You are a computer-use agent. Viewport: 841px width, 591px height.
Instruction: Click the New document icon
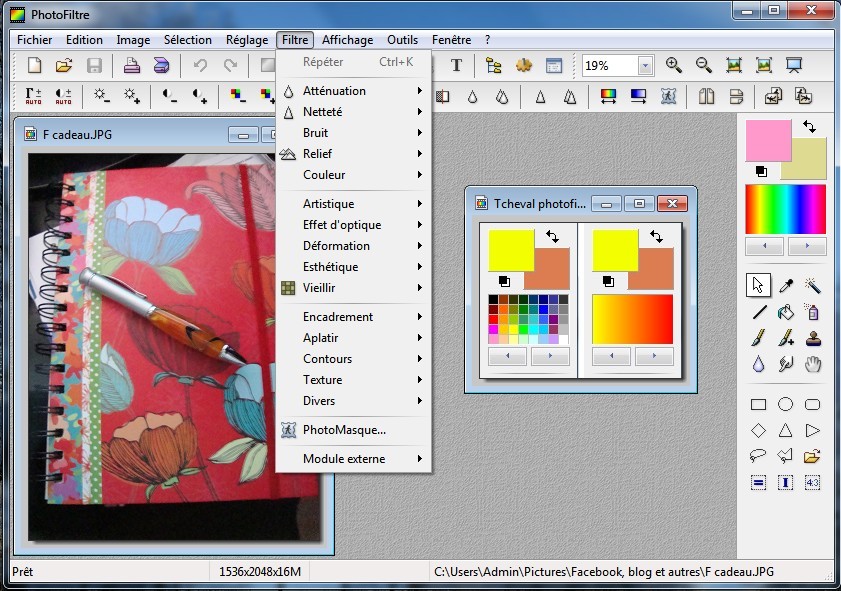coord(34,65)
